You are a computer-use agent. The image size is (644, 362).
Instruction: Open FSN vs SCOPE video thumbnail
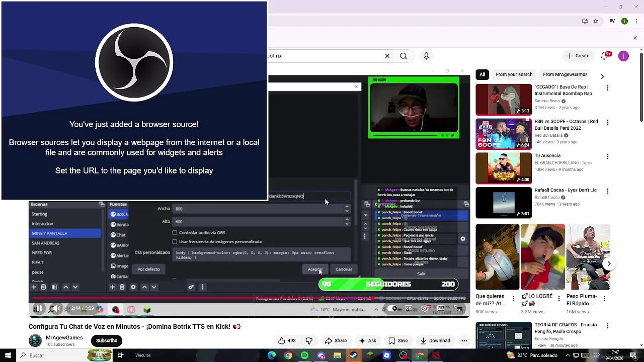[x=504, y=134]
